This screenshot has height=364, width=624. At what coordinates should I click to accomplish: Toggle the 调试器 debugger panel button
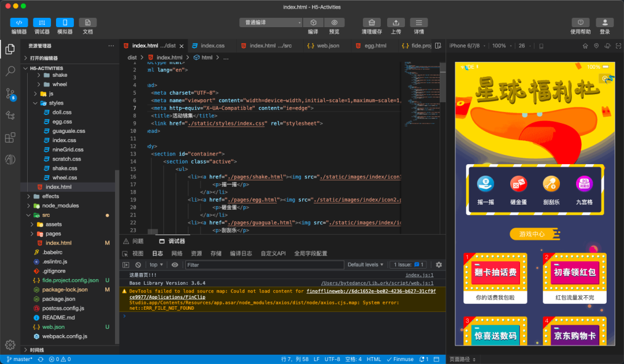tap(42, 23)
